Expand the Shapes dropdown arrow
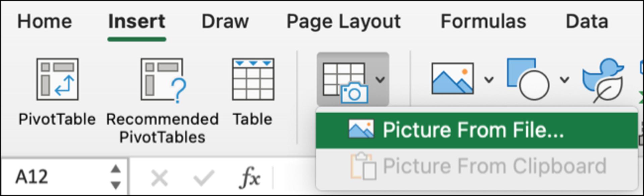This screenshot has height=196, width=644. pos(565,80)
